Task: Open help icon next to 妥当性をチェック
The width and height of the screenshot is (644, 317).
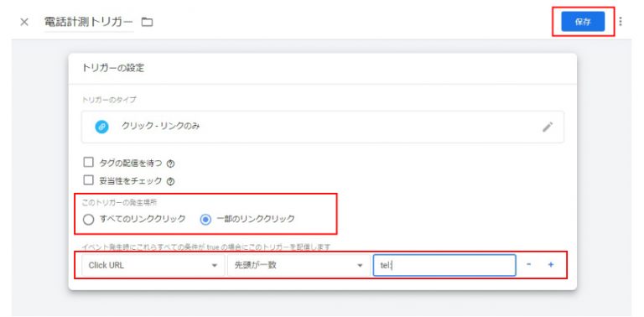Action: (x=171, y=181)
